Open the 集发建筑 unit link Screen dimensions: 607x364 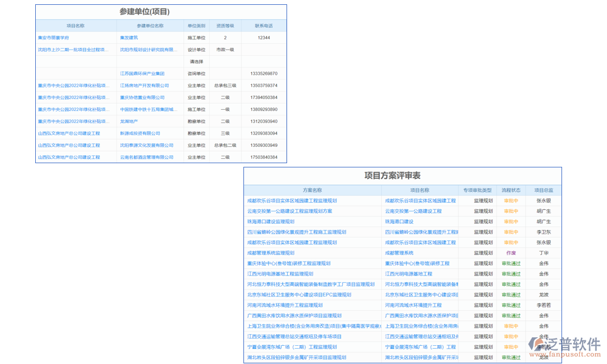point(129,38)
